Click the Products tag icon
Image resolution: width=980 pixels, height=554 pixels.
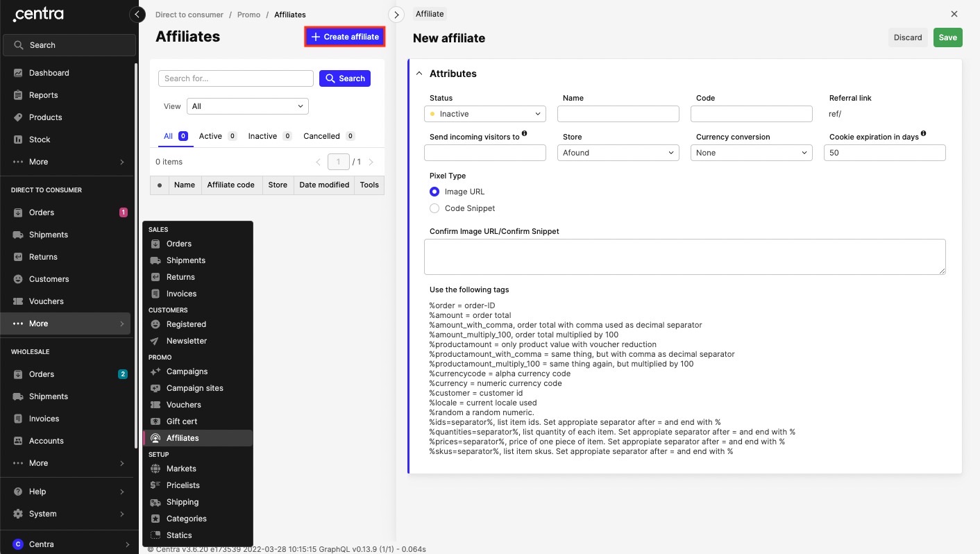[x=18, y=117]
